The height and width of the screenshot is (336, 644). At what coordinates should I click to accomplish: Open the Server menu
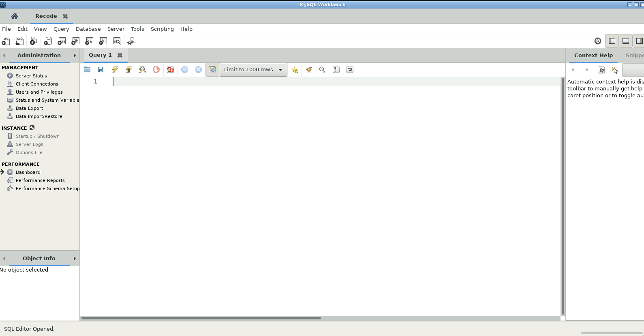(x=116, y=29)
